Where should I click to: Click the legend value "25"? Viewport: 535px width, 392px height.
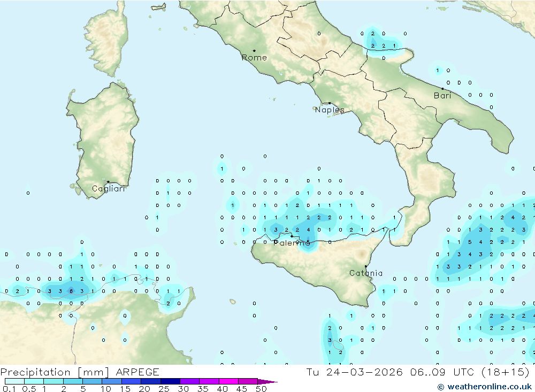point(164,389)
